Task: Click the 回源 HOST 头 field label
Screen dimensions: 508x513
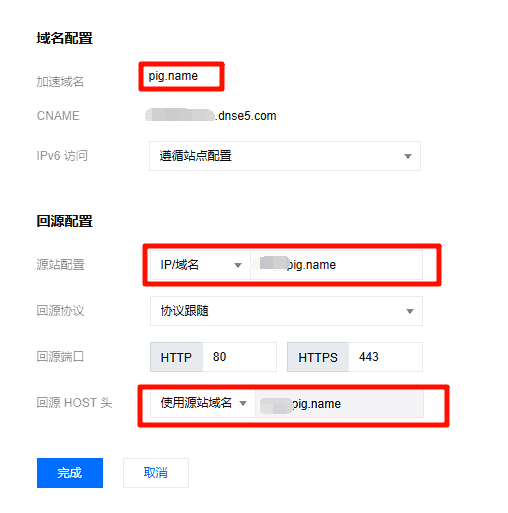Action: tap(74, 403)
